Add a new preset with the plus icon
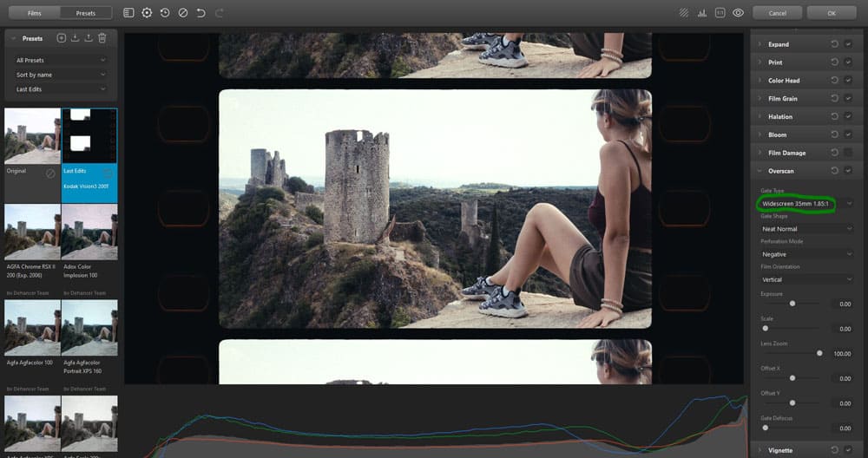Image resolution: width=868 pixels, height=458 pixels. point(62,38)
